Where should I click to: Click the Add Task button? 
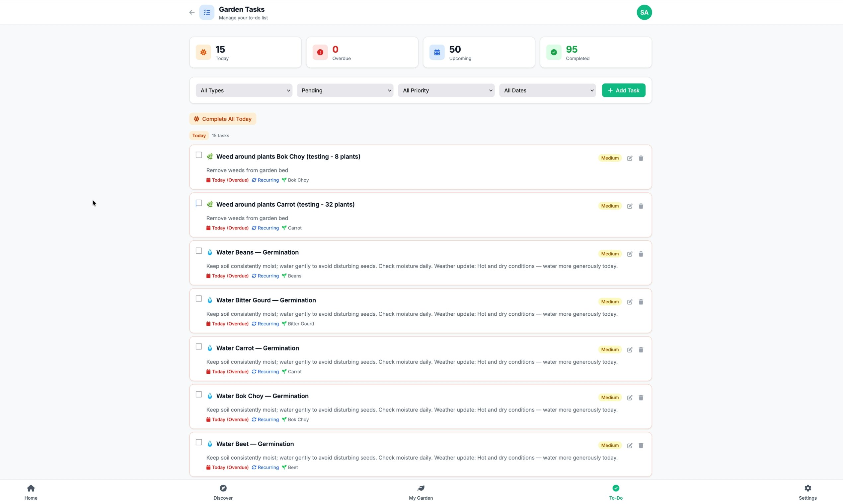point(623,90)
